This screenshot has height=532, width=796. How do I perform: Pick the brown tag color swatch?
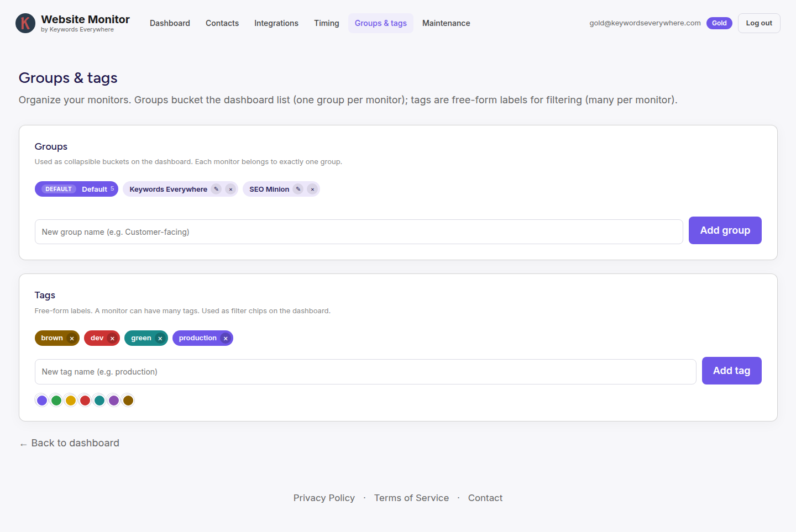pos(128,401)
